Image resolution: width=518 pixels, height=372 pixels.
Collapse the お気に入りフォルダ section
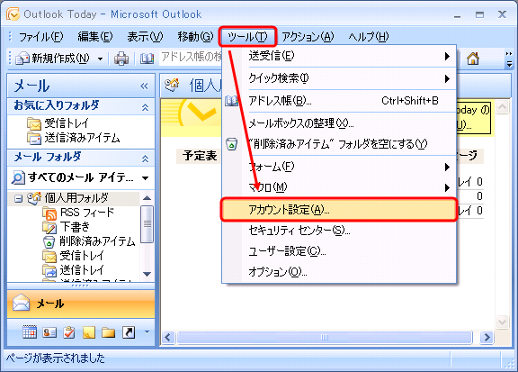pyautogui.click(x=145, y=107)
